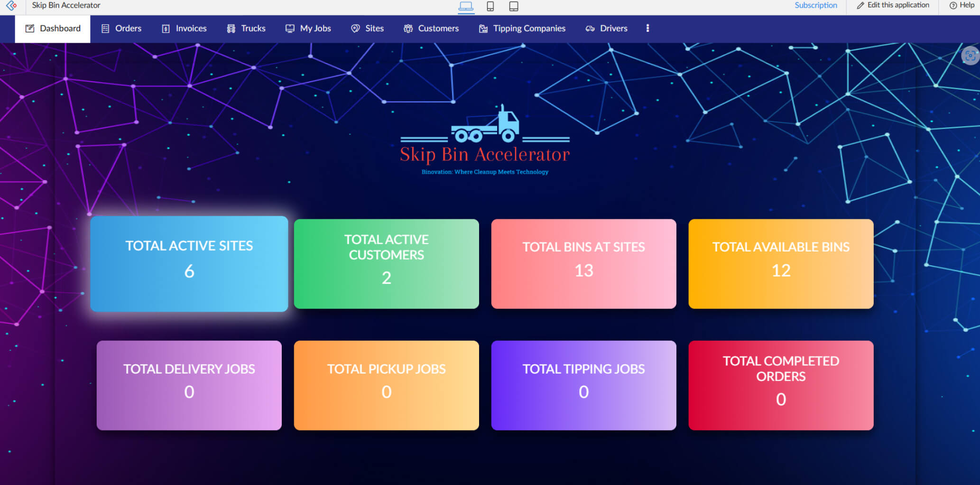Click the Trucks icon in the navigation bar
Viewport: 980px width, 485px height.
[231, 28]
